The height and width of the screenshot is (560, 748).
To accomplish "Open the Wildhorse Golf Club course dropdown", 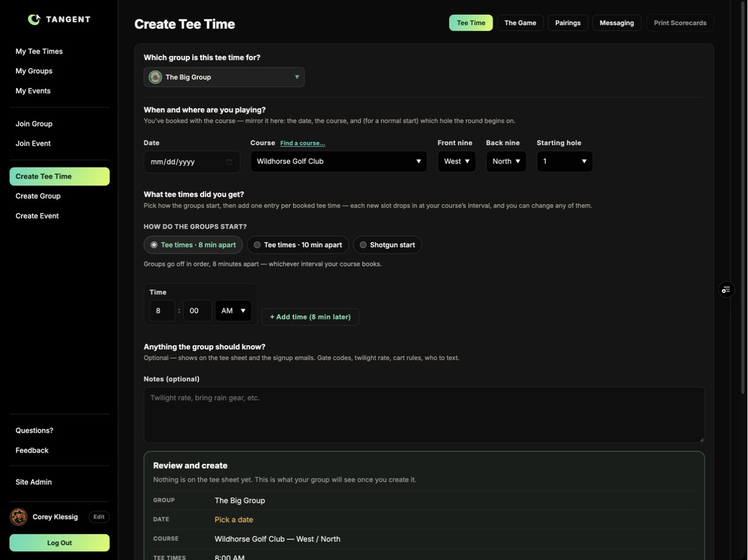I will pos(339,161).
